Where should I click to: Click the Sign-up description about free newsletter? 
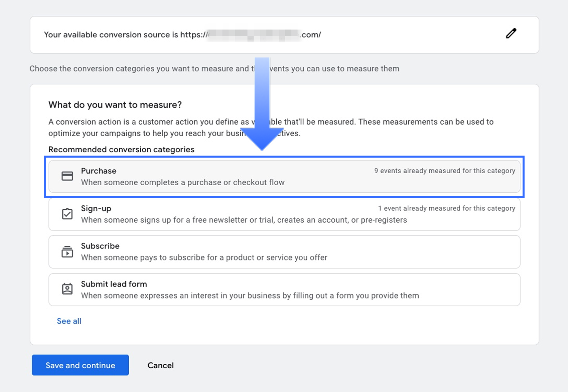click(244, 220)
